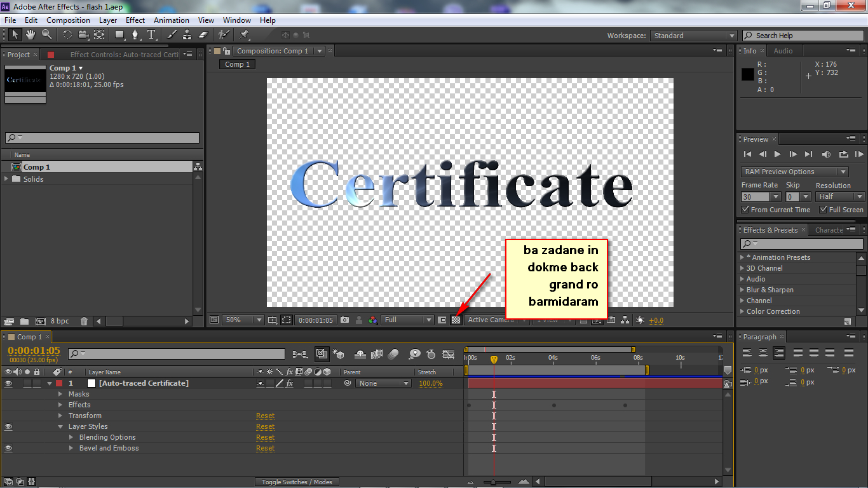The width and height of the screenshot is (868, 488).
Task: Select the Clone Stamp tool
Action: 187,34
